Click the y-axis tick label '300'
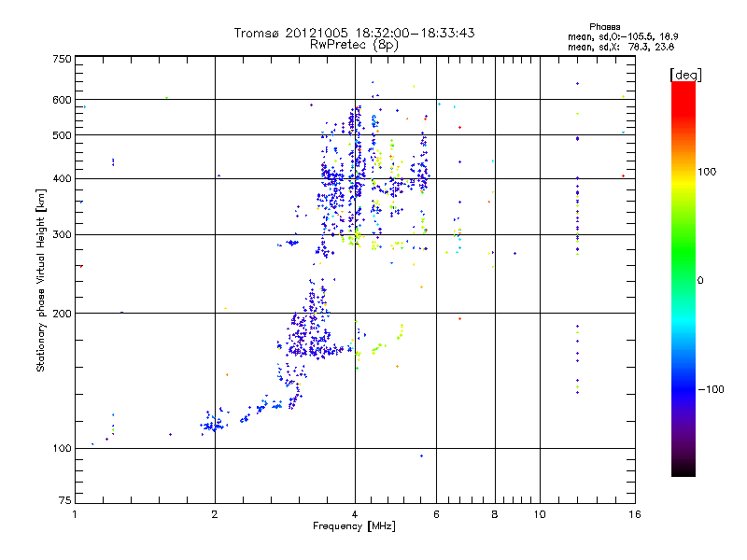This screenshot has height=560, width=747. click(62, 234)
